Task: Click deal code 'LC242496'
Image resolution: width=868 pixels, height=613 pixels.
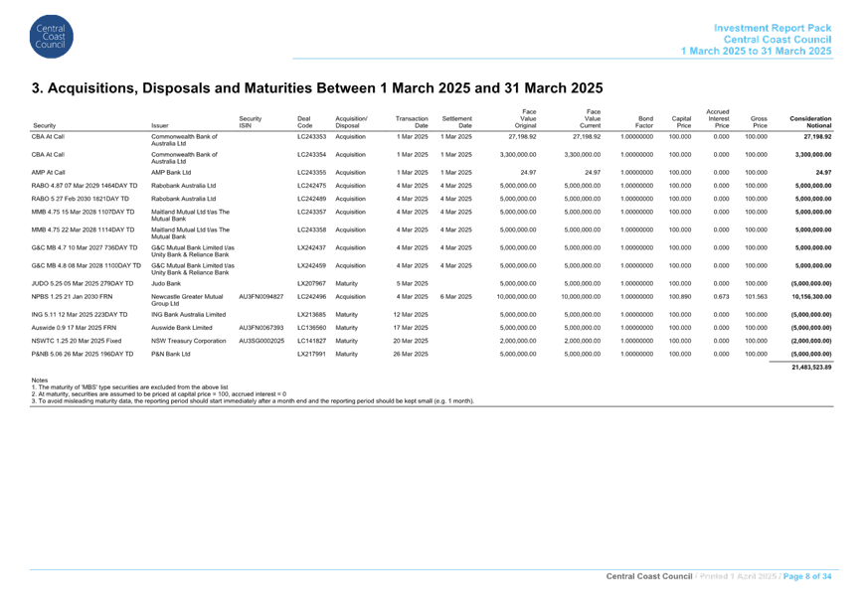Action: click(311, 297)
